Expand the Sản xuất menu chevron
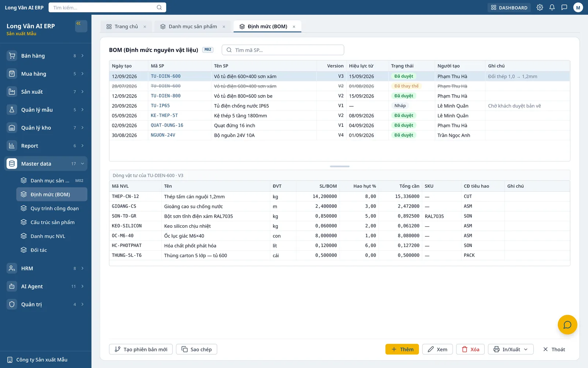The height and width of the screenshot is (368, 588). point(82,92)
